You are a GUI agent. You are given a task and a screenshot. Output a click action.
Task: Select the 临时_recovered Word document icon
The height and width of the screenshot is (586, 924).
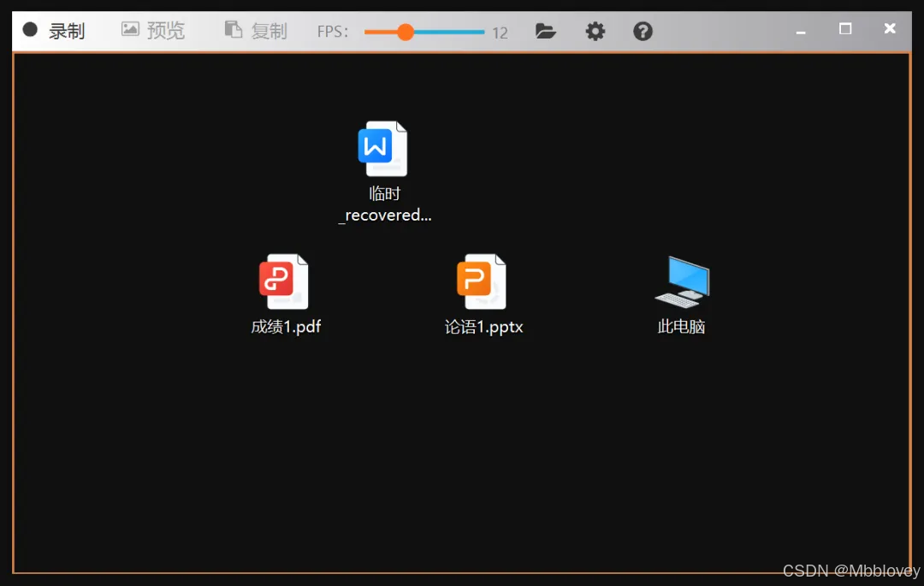(383, 148)
